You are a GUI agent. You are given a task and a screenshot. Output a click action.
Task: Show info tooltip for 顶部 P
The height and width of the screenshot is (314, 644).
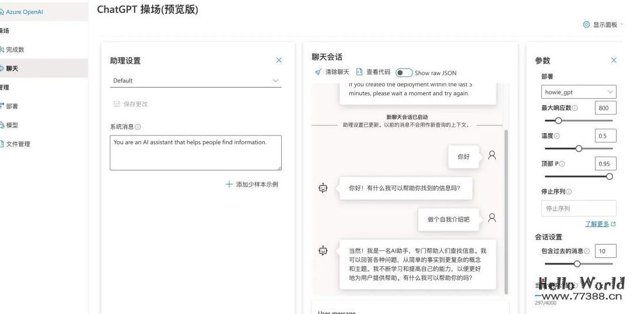(562, 163)
